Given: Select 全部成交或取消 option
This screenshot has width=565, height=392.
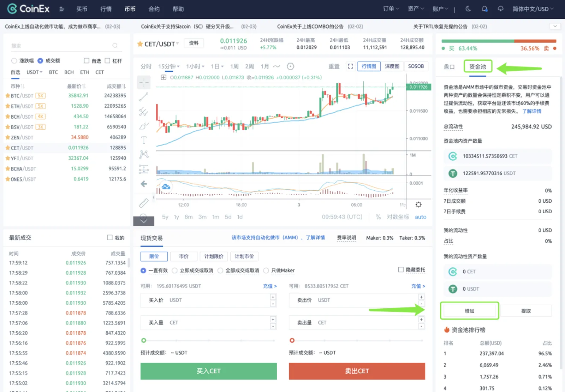Looking at the screenshot, I should pyautogui.click(x=220, y=271).
